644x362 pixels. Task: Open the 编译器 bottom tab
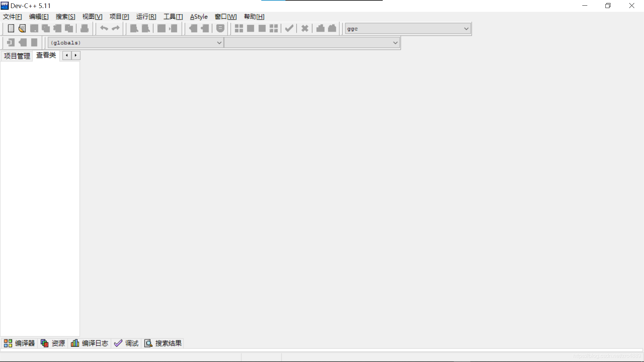[x=19, y=343]
